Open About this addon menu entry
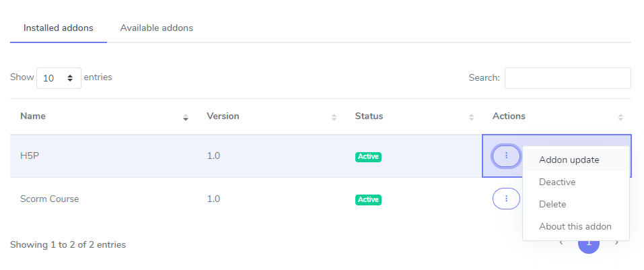Image resolution: width=644 pixels, height=270 pixels. click(x=575, y=226)
